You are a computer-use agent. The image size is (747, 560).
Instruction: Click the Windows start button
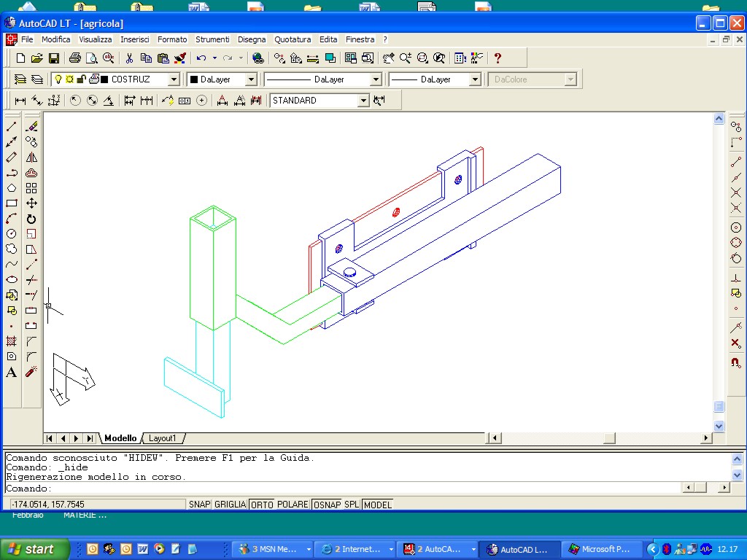pyautogui.click(x=35, y=549)
